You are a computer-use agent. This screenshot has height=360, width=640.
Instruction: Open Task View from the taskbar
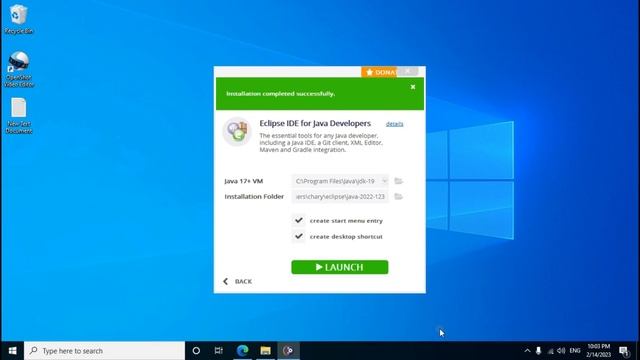(x=219, y=351)
